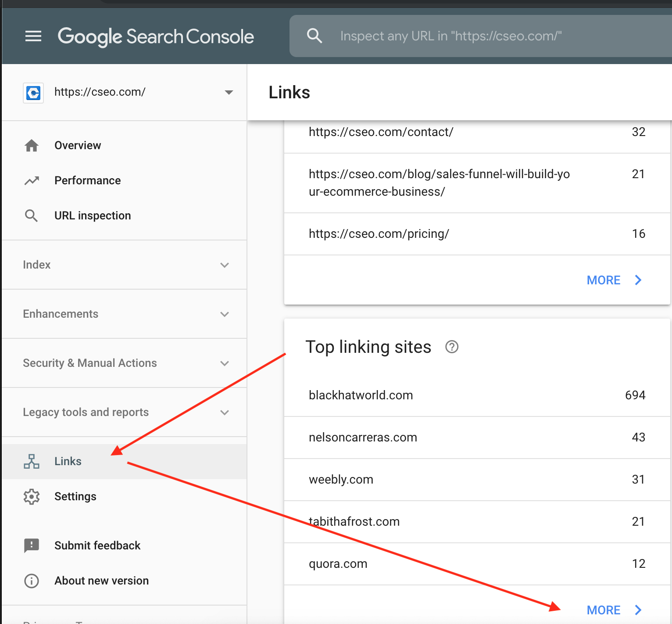Click the Overview home icon
Screen dimensions: 672x624
click(x=32, y=145)
